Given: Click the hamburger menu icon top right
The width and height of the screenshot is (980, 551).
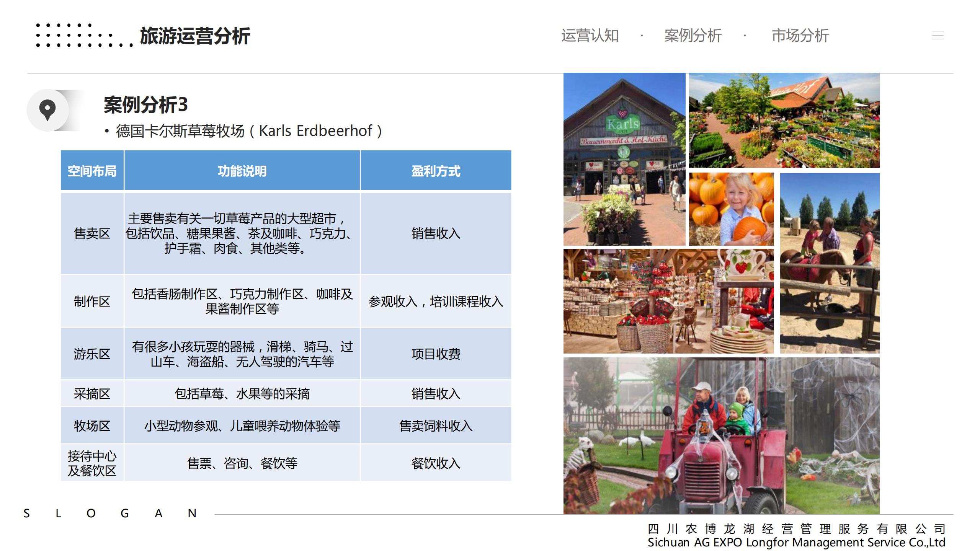Looking at the screenshot, I should tap(938, 36).
